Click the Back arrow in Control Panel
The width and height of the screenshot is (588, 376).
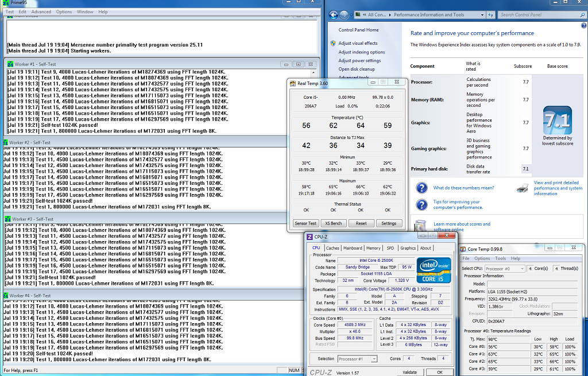334,14
